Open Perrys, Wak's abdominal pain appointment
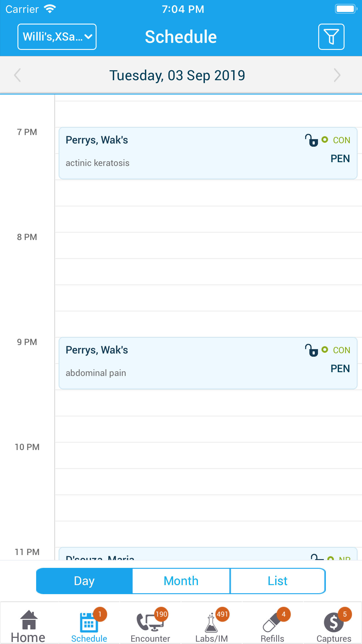 208,363
